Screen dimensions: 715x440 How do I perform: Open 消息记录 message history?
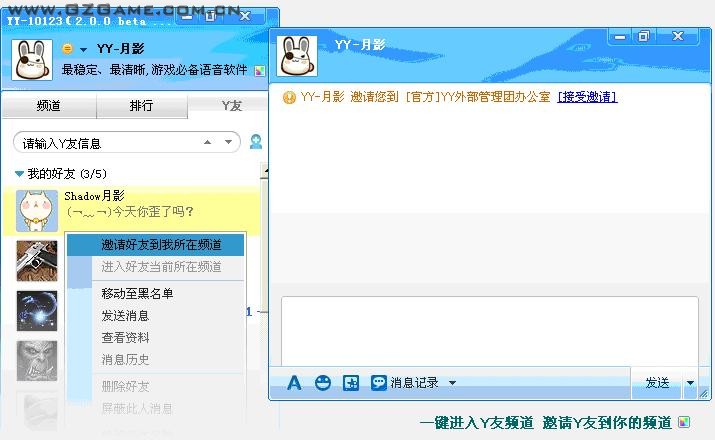pos(404,383)
